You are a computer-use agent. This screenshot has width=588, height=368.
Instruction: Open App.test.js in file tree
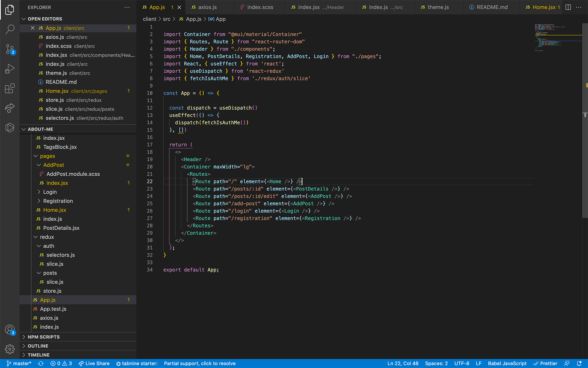click(x=78, y=309)
